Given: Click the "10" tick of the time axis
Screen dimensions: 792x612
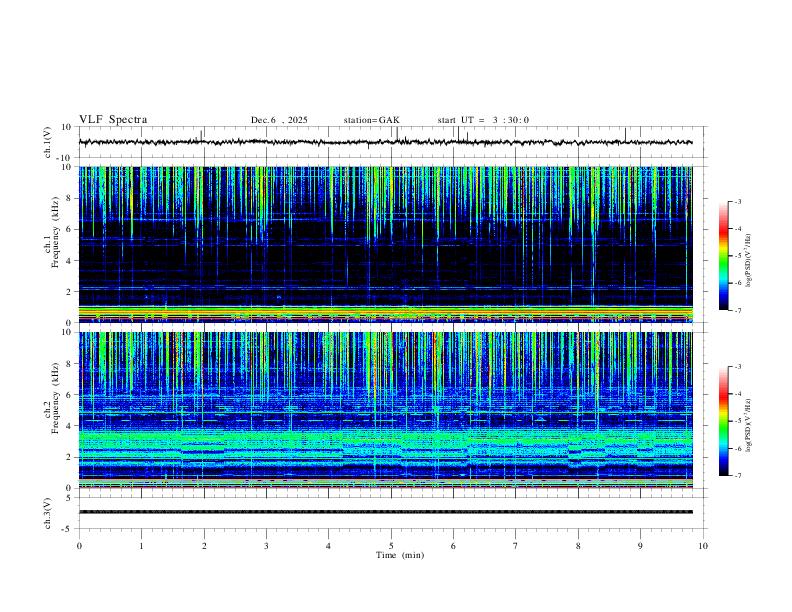Looking at the screenshot, I should click(x=703, y=546).
